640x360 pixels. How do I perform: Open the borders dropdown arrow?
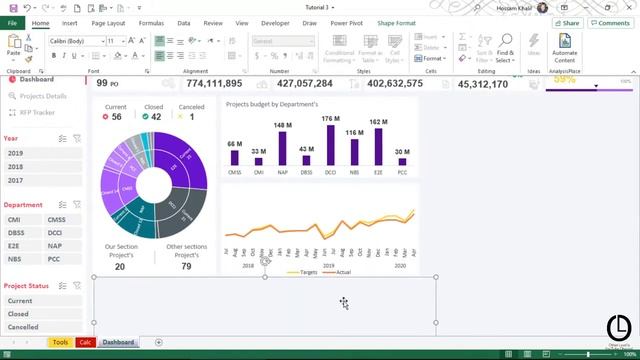pos(104,56)
